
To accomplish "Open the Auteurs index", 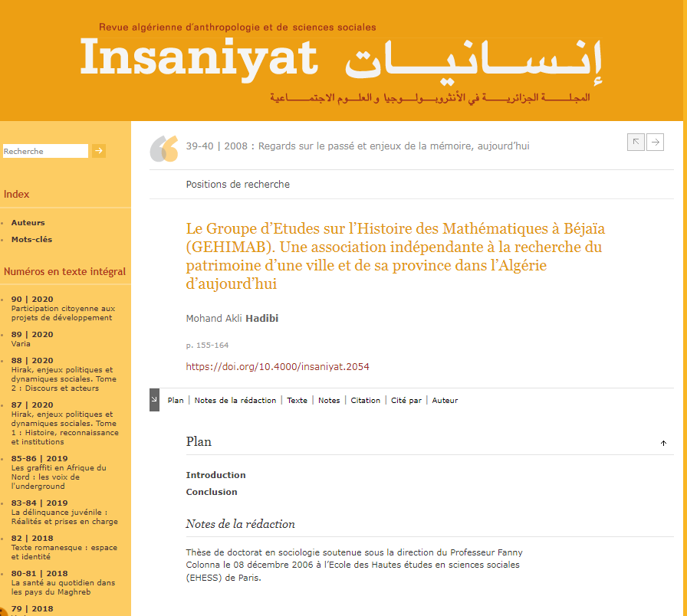I will tap(28, 222).
